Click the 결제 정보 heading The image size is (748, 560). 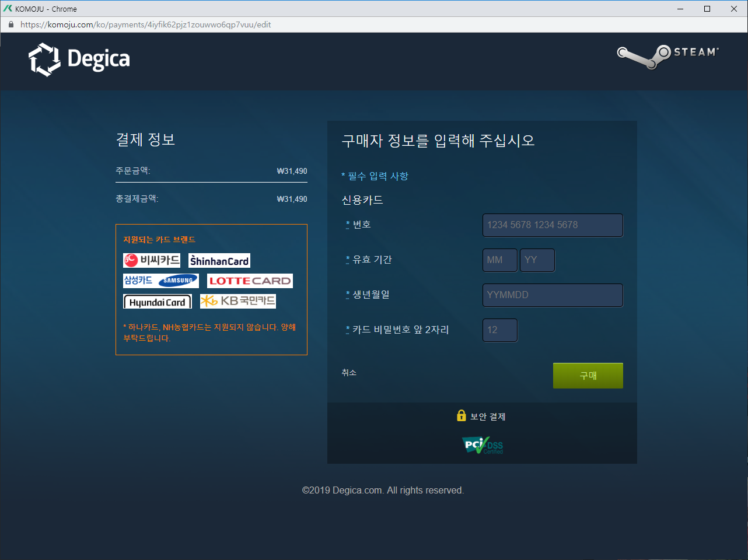[x=145, y=139]
